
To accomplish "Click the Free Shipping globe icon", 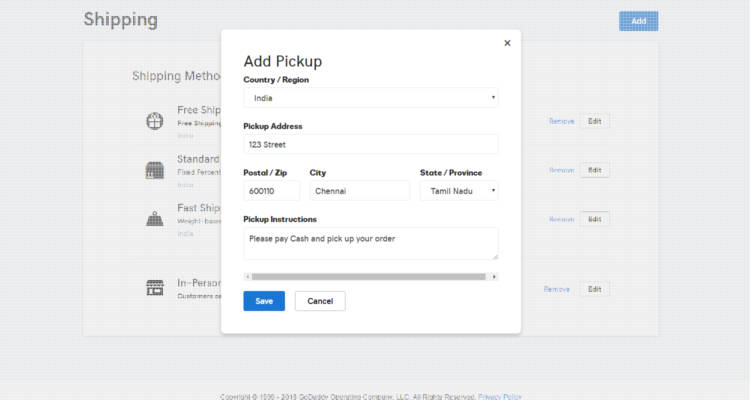I will 154,121.
